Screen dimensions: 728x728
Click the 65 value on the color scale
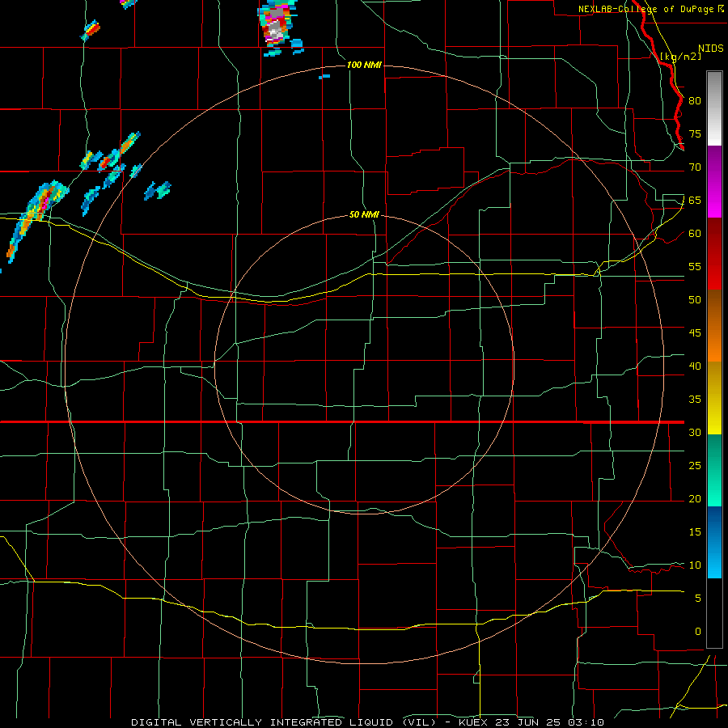[x=695, y=201]
